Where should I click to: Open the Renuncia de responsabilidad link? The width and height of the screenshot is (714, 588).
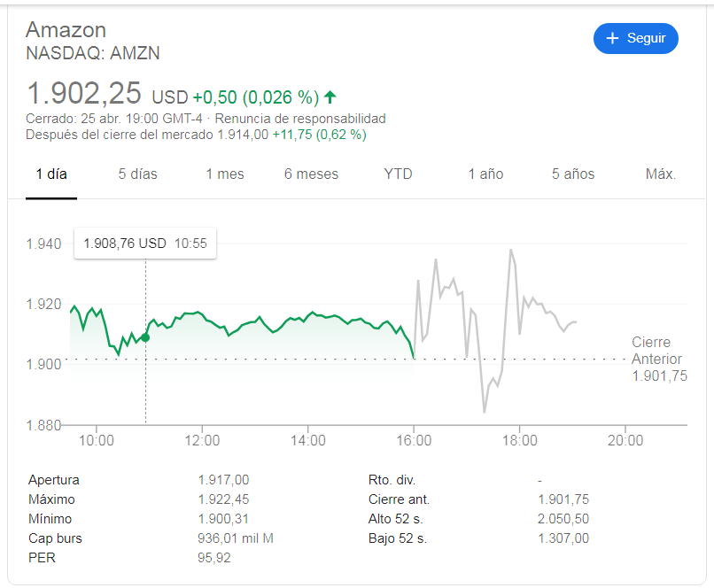300,119
